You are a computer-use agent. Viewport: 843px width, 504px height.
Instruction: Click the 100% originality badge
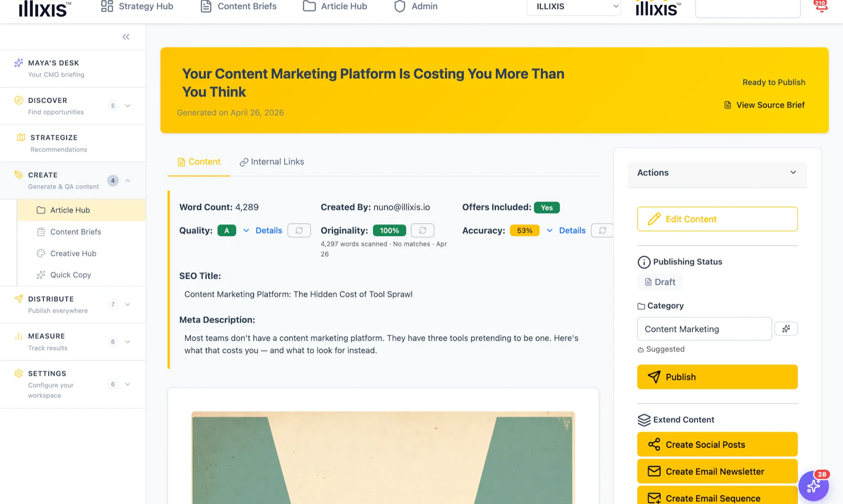389,231
